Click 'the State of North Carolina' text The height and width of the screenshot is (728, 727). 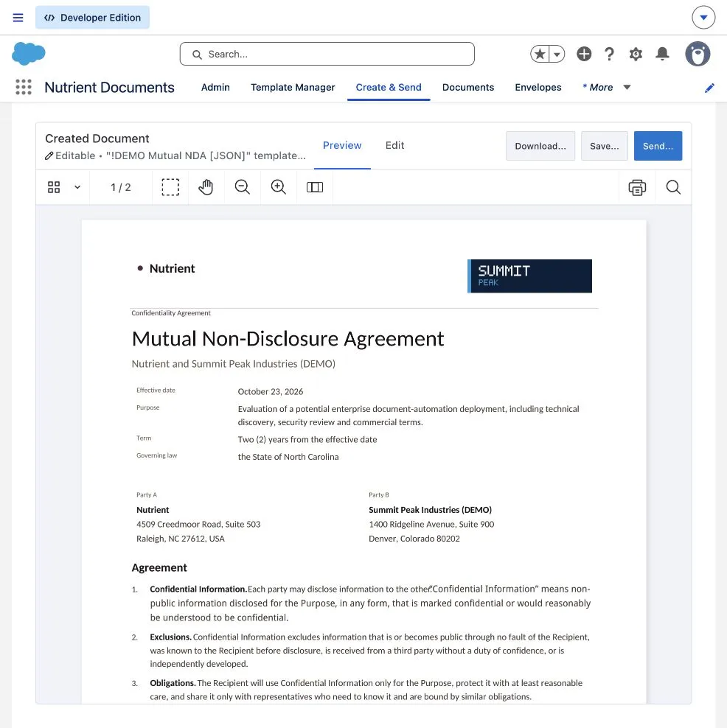point(288,457)
